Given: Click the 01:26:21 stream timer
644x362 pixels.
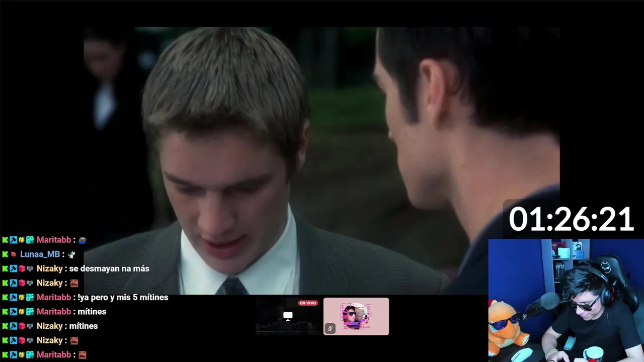Looking at the screenshot, I should pyautogui.click(x=571, y=220).
